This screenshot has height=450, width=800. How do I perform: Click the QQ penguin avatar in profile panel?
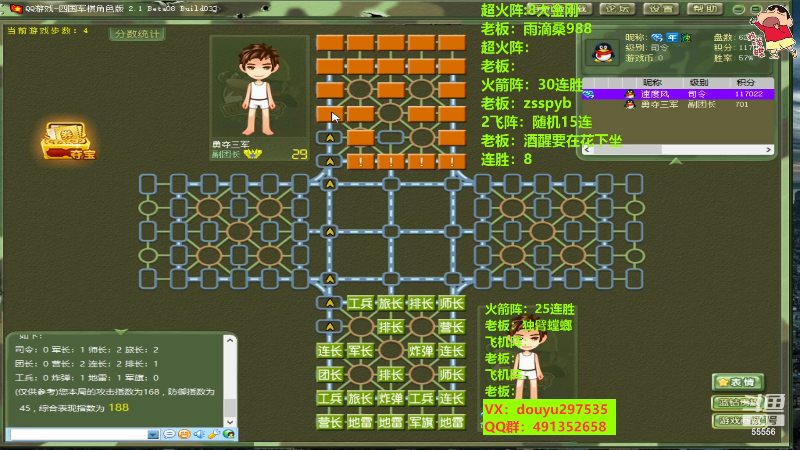pos(603,52)
